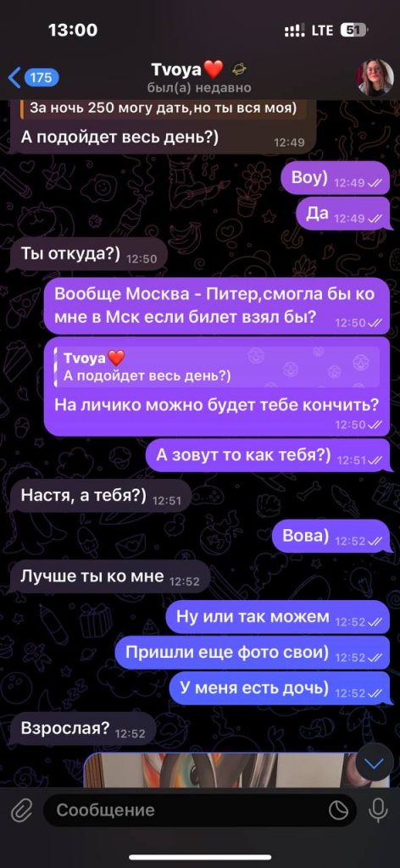This screenshot has width=400, height=868.
Task: Open the 175 unread chats badge
Action: coord(41,78)
